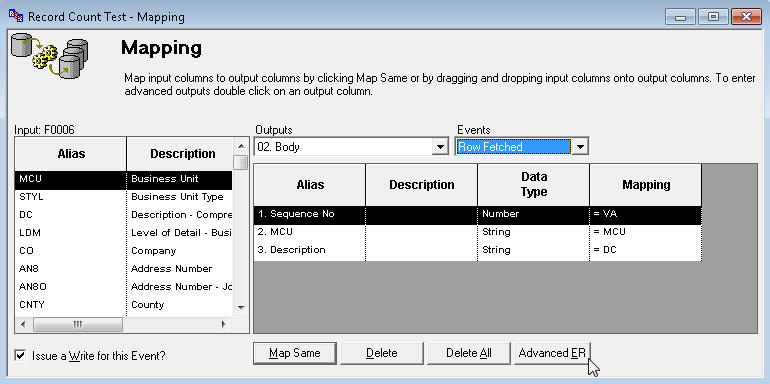
Task: Click the output Description column header
Action: [421, 185]
